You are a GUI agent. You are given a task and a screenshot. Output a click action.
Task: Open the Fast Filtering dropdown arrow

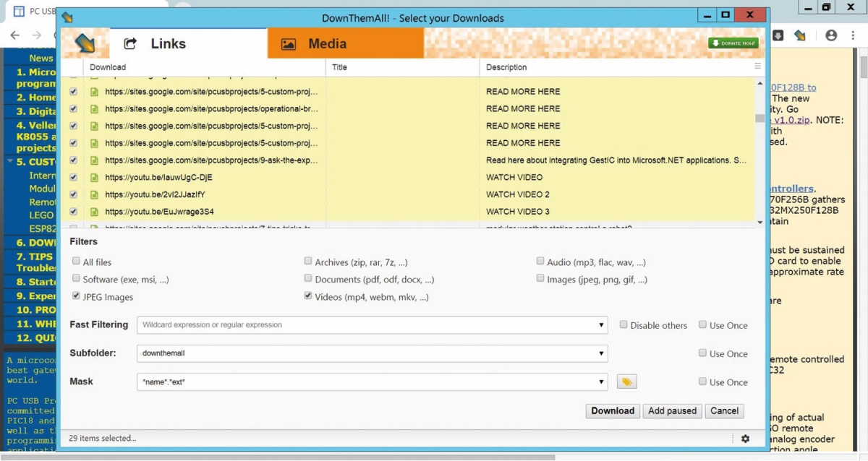[601, 325]
